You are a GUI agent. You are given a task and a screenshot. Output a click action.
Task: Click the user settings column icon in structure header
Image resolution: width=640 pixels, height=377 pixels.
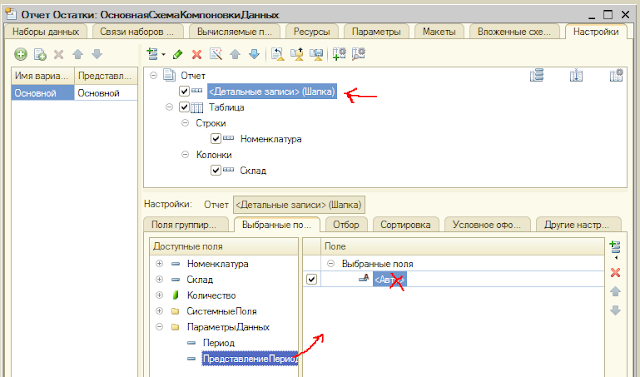coord(616,75)
